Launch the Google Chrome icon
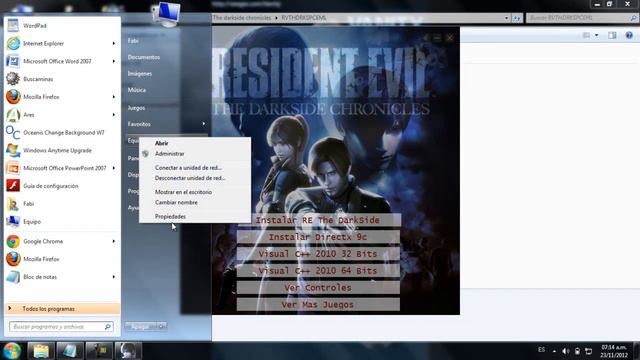 click(x=13, y=241)
